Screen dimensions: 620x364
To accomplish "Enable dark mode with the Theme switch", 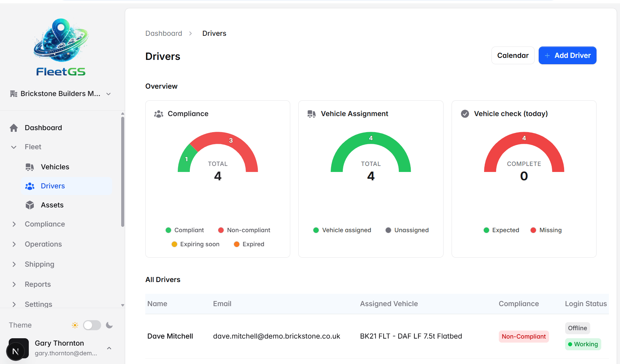I will pos(92,325).
